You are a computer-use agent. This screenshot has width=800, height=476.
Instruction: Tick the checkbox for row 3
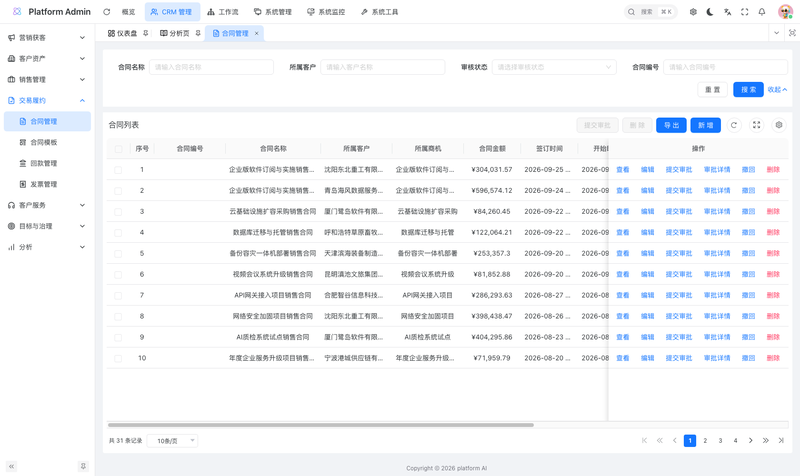click(118, 212)
